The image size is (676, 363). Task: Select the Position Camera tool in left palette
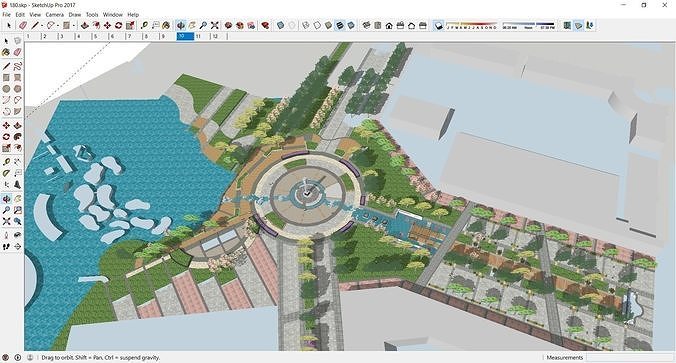pos(6,235)
